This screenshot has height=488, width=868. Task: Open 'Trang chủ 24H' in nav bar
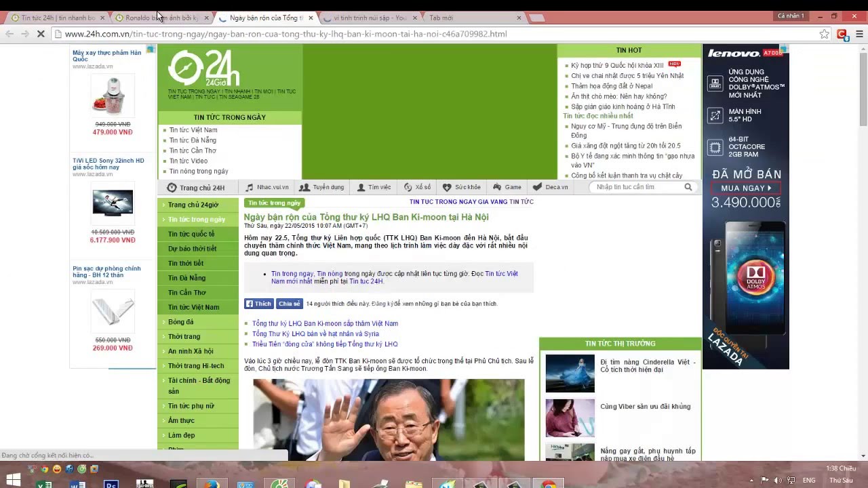pyautogui.click(x=196, y=188)
